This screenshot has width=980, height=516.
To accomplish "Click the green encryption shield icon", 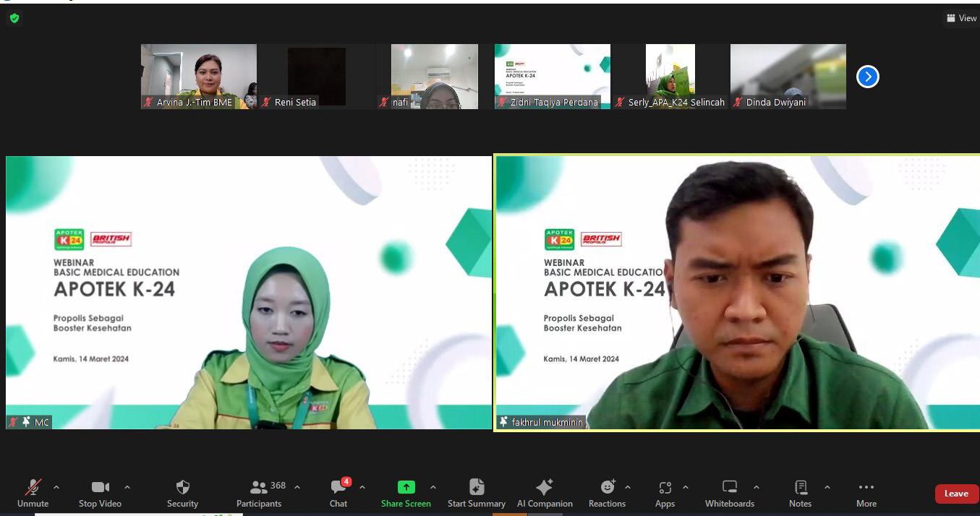I will pyautogui.click(x=14, y=18).
